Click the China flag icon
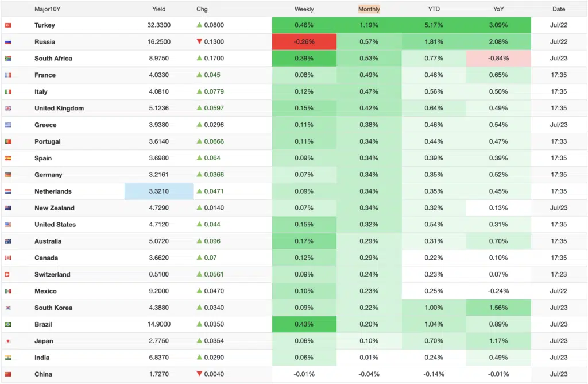This screenshot has height=384, width=588. point(8,374)
